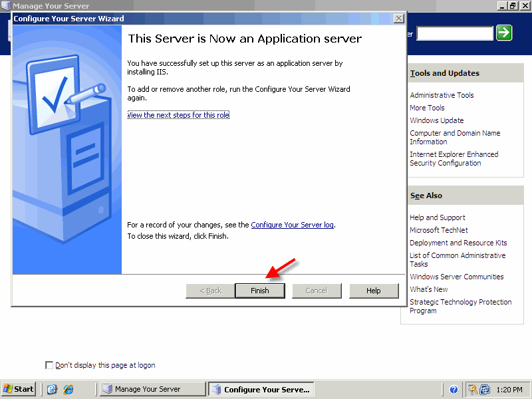Open Help and Support link
Viewport: 532px width, 399px height.
tap(438, 217)
